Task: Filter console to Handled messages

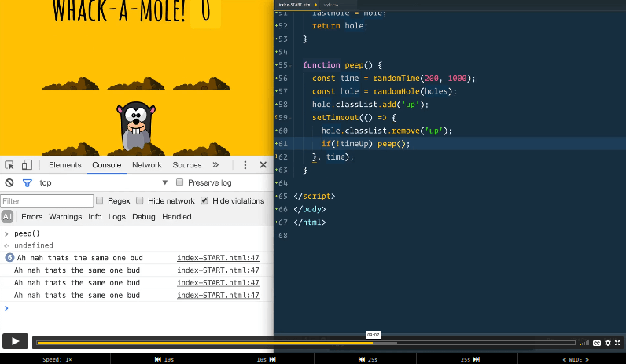Action: coord(177,217)
